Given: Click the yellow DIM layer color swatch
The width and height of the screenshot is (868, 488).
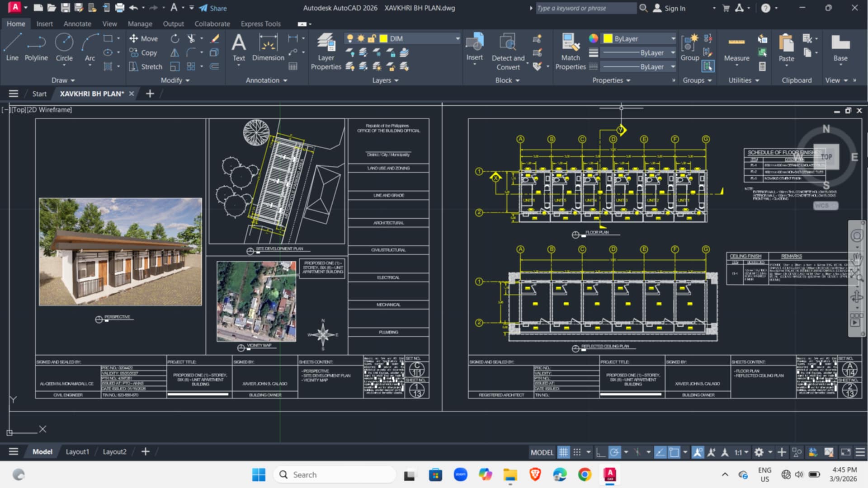Looking at the screenshot, I should (x=383, y=38).
